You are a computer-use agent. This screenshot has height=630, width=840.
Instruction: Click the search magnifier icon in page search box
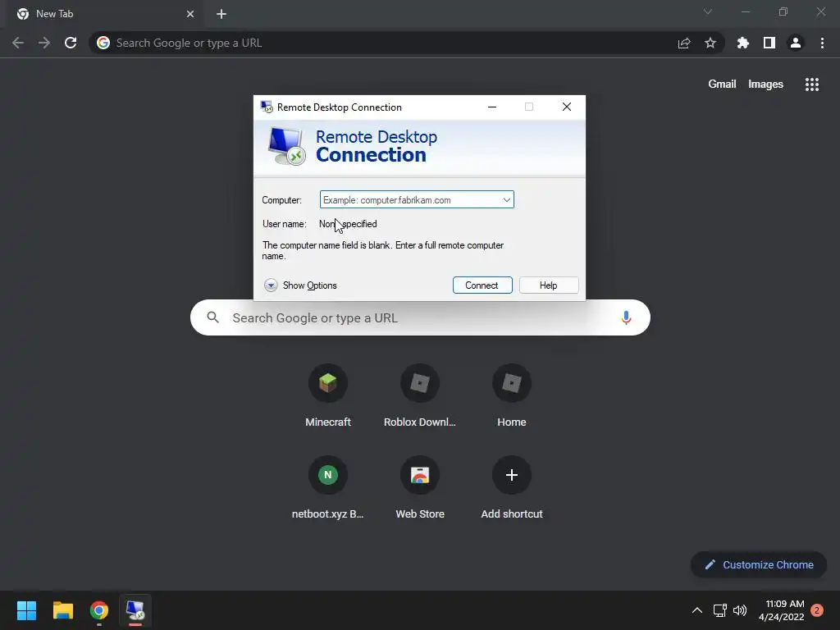212,317
